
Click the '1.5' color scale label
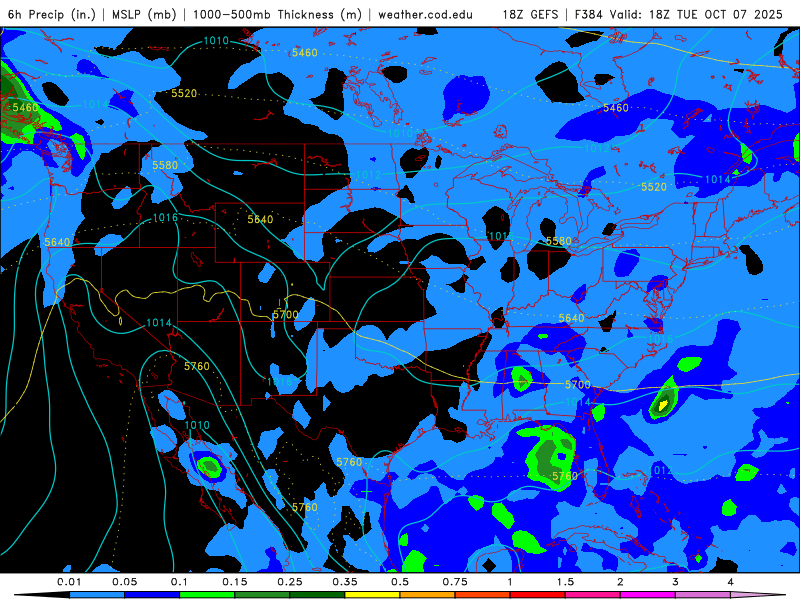pyautogui.click(x=565, y=582)
